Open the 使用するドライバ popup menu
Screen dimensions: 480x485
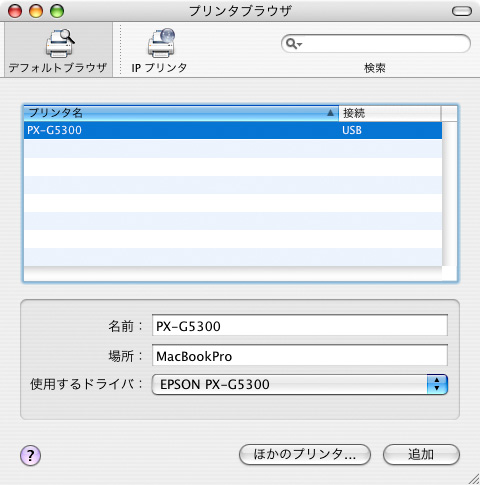299,384
